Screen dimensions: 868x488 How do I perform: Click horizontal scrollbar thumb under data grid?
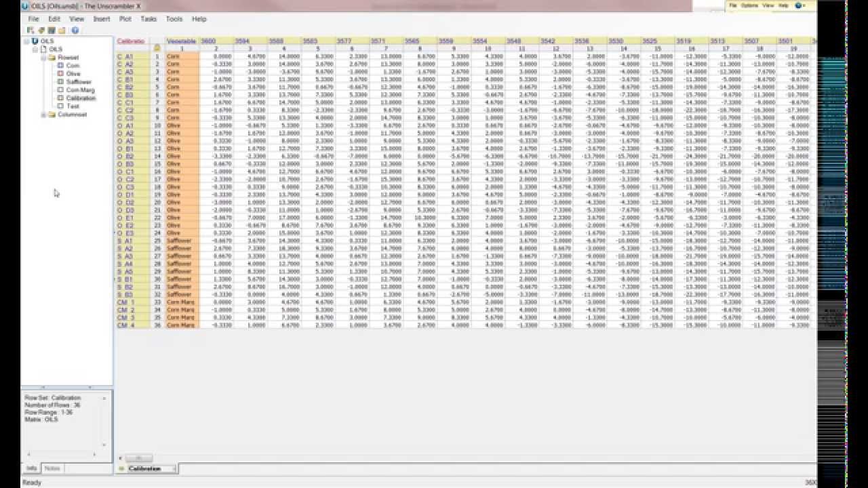(x=139, y=458)
